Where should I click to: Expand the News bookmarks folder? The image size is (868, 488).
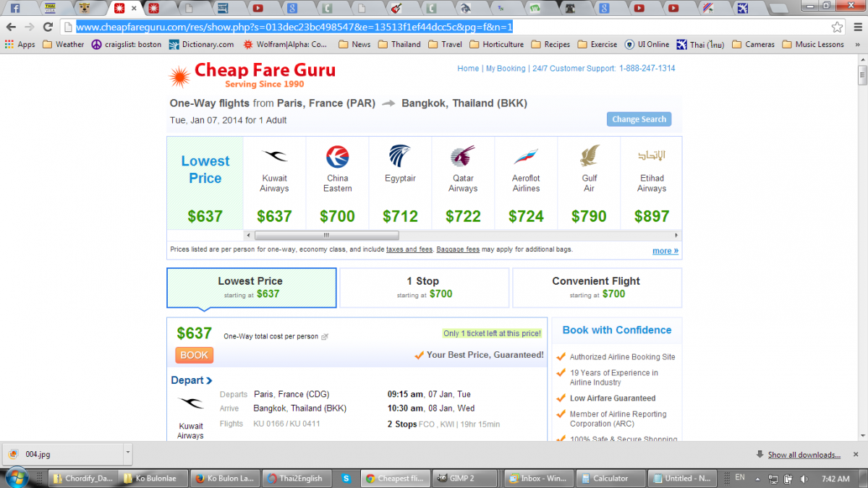point(354,44)
